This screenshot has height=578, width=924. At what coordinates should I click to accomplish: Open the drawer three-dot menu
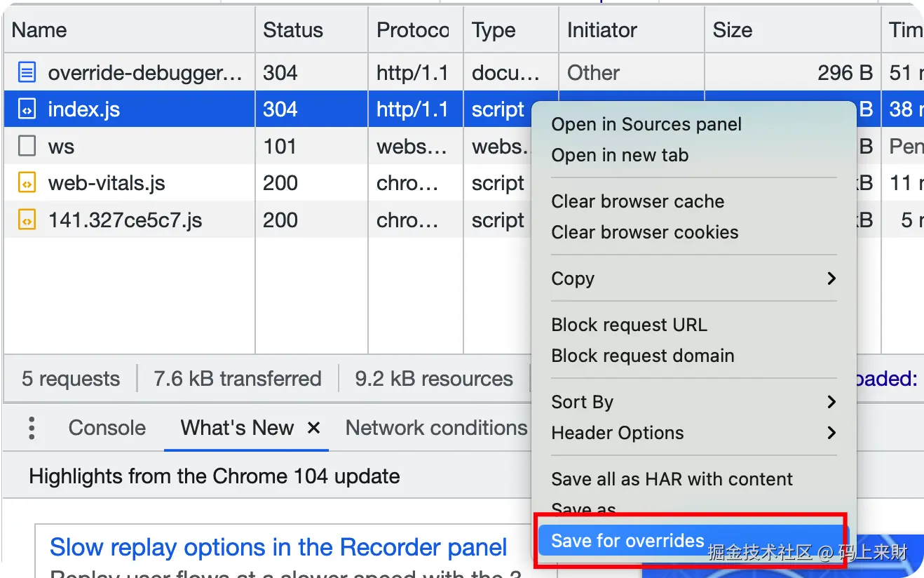[32, 428]
